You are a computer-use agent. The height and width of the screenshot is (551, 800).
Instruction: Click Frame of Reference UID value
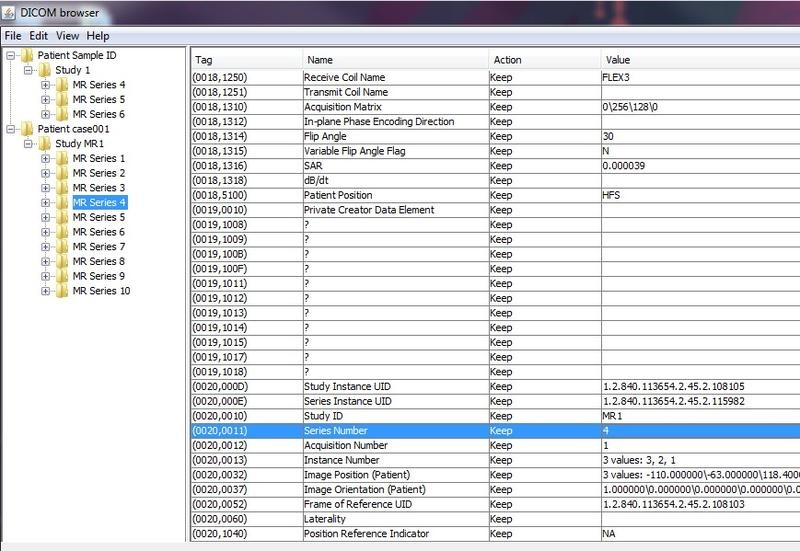click(701, 505)
